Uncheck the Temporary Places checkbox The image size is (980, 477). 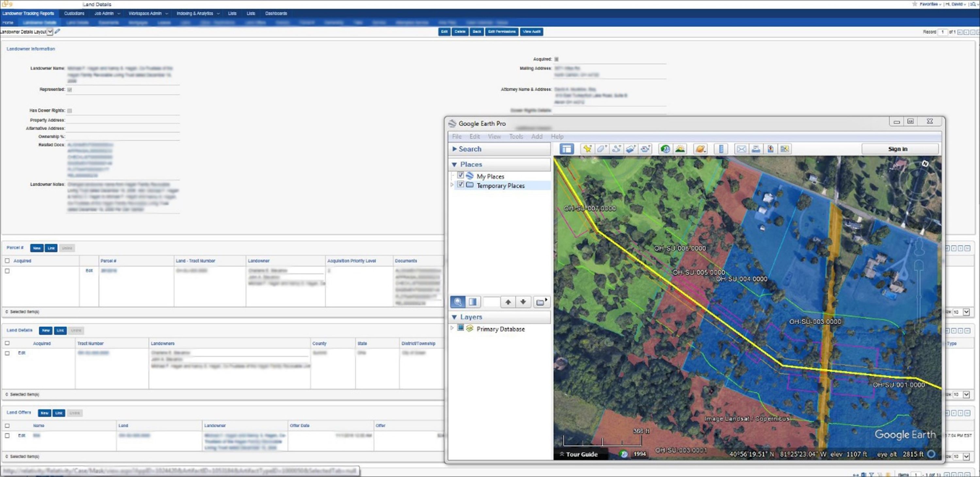(461, 185)
